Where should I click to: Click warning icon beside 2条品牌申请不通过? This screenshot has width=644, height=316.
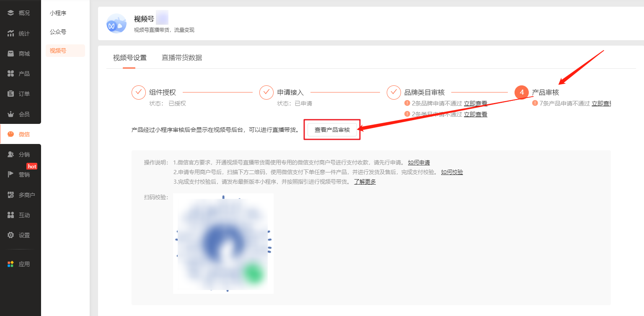(x=407, y=103)
